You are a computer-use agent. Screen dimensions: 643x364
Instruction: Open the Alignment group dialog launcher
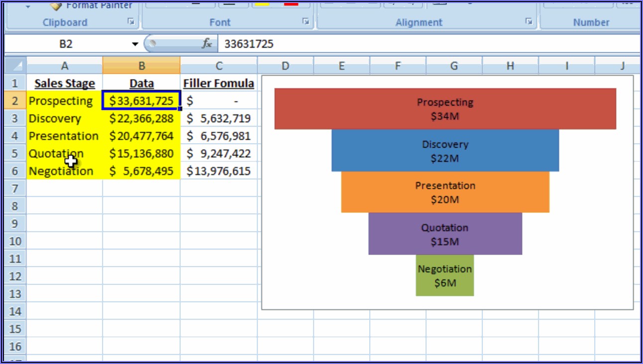529,22
